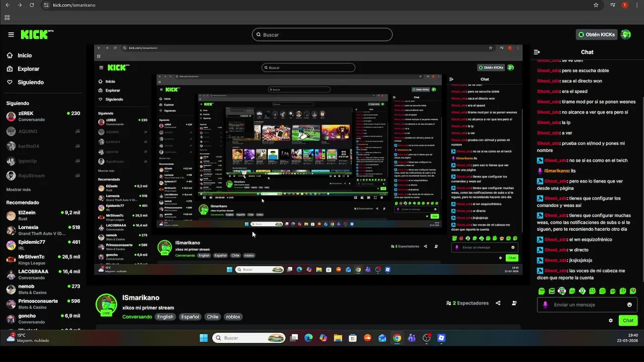Open Windows Start menu

(x=204, y=338)
